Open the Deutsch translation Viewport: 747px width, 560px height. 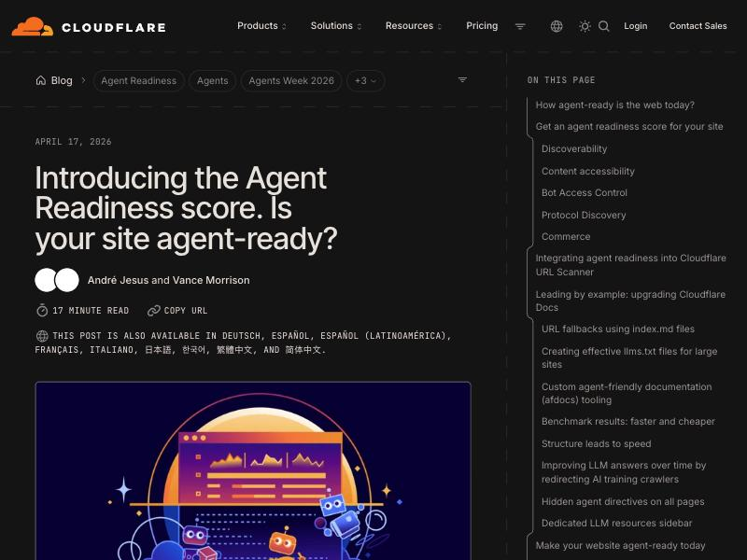point(241,336)
